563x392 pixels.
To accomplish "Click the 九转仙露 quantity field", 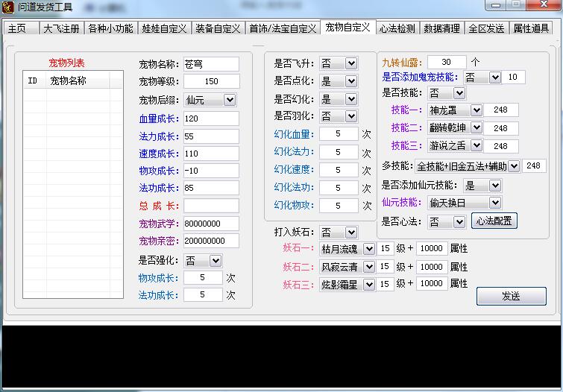I will pyautogui.click(x=447, y=61).
